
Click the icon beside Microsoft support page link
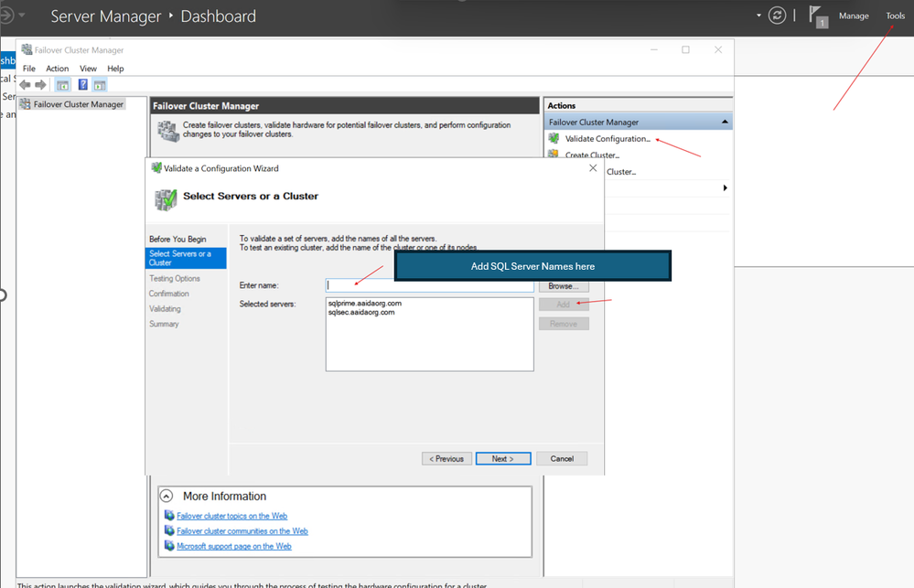coord(169,546)
